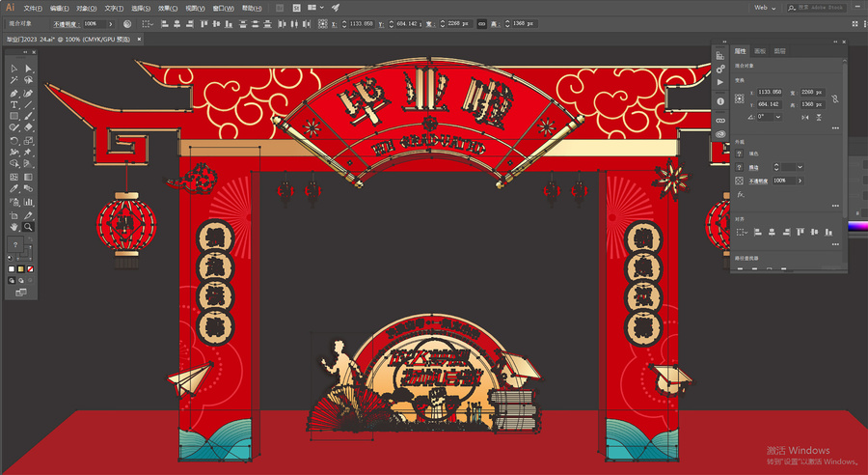
Task: Click Horizontal Align Left in control bar
Action: tap(164, 24)
